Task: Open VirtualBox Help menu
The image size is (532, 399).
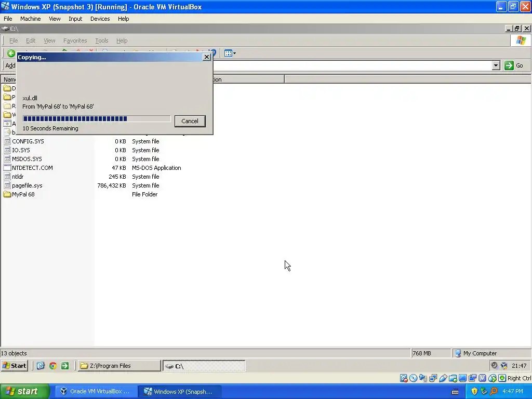Action: pyautogui.click(x=124, y=19)
